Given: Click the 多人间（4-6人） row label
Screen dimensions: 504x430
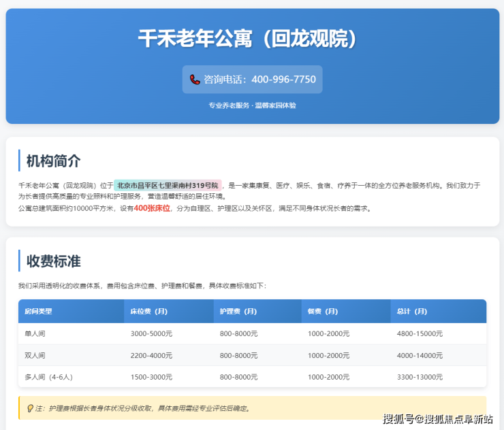Looking at the screenshot, I should [48, 377].
